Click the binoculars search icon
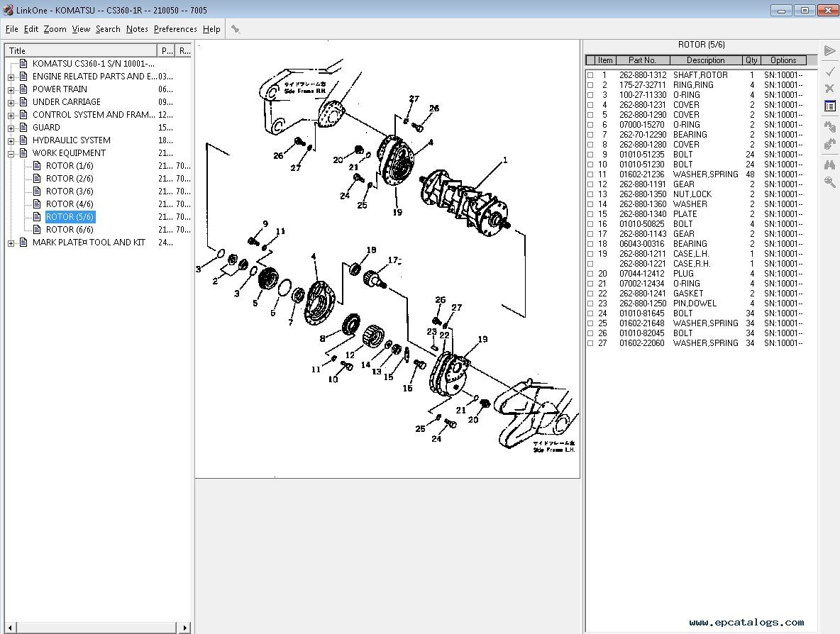Screen dimensions: 840x634 tap(829, 164)
